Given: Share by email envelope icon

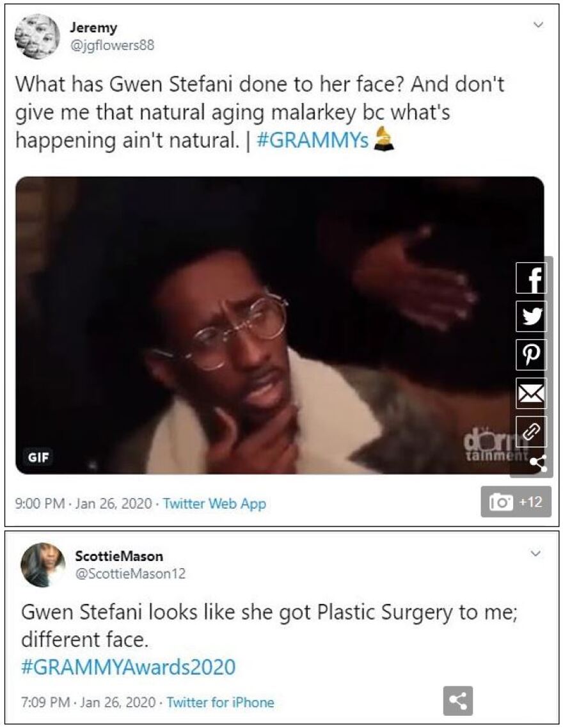Looking at the screenshot, I should point(531,393).
